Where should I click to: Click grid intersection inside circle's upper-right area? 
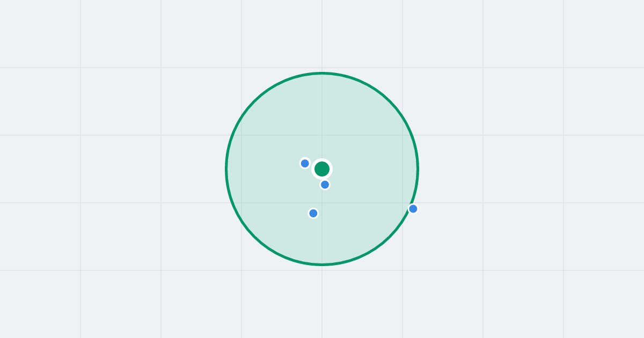tap(402, 135)
